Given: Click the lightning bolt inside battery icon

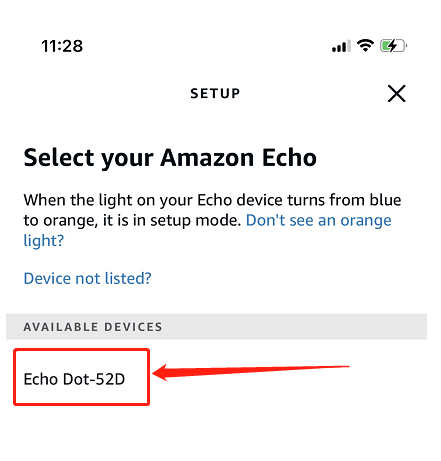Looking at the screenshot, I should [392, 46].
